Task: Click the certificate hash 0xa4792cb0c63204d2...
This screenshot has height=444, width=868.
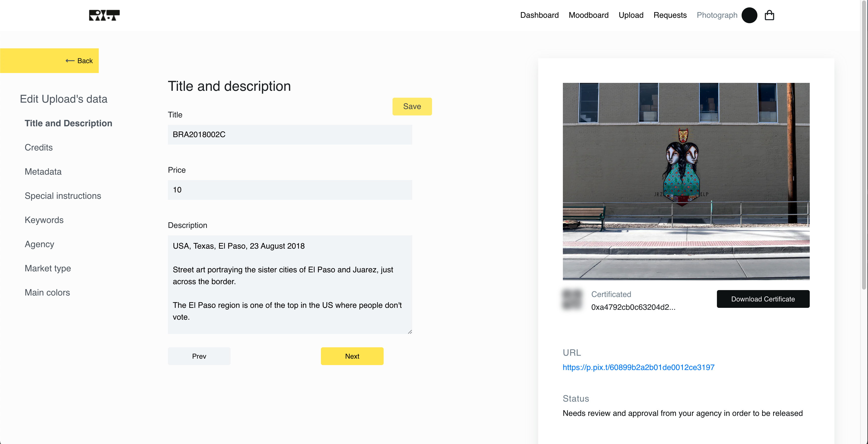Action: click(x=633, y=307)
